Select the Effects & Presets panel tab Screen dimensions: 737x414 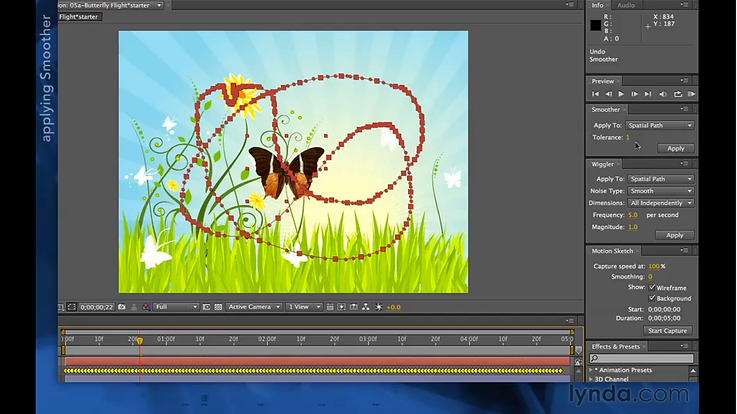pos(615,347)
